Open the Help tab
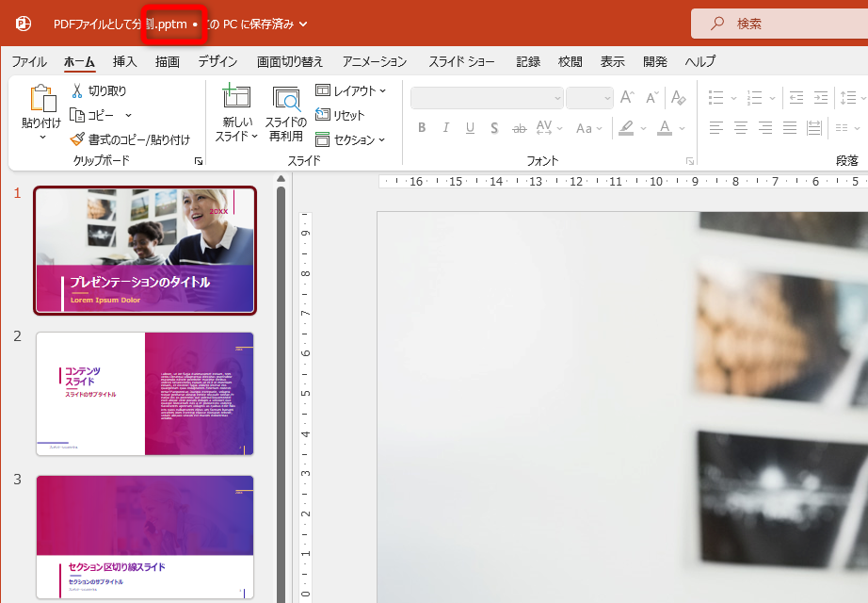Viewport: 868px width, 603px height. [700, 61]
